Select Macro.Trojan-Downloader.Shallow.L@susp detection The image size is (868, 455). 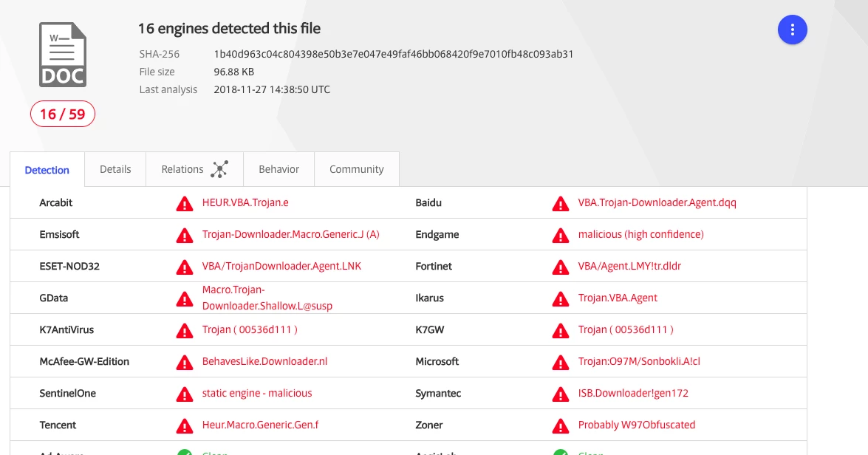point(267,298)
